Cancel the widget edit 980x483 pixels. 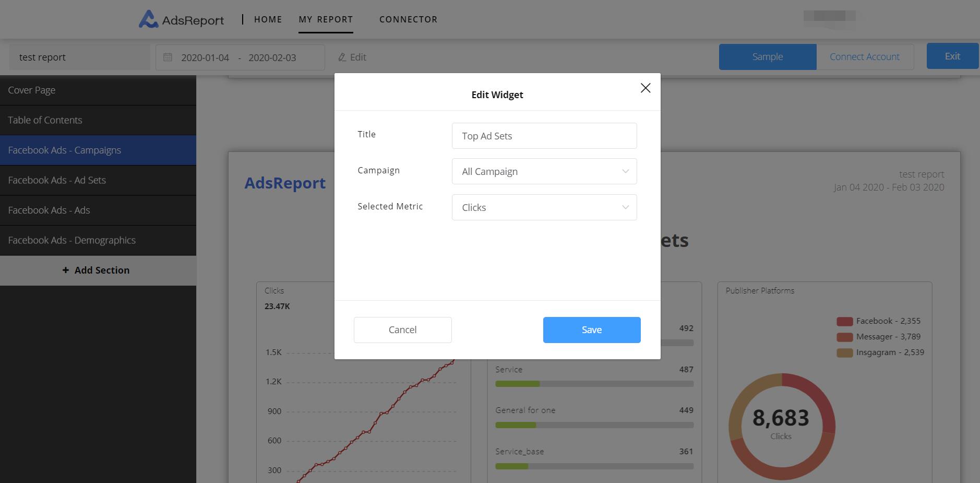coord(402,330)
